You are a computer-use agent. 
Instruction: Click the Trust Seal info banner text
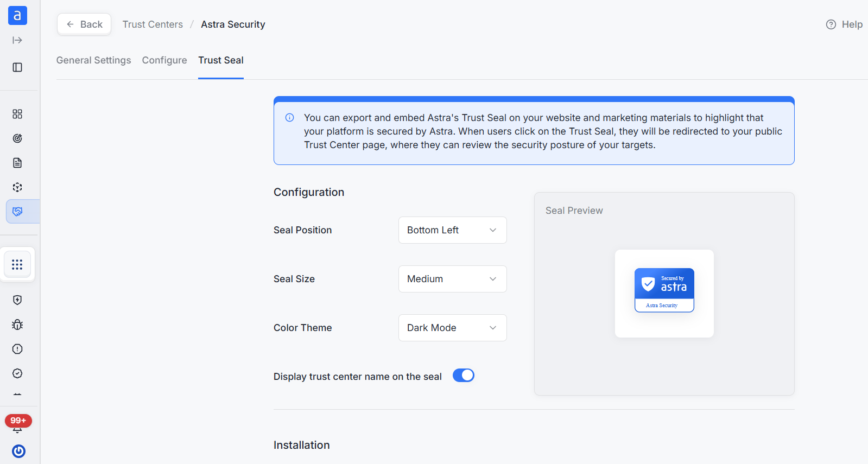tap(543, 131)
